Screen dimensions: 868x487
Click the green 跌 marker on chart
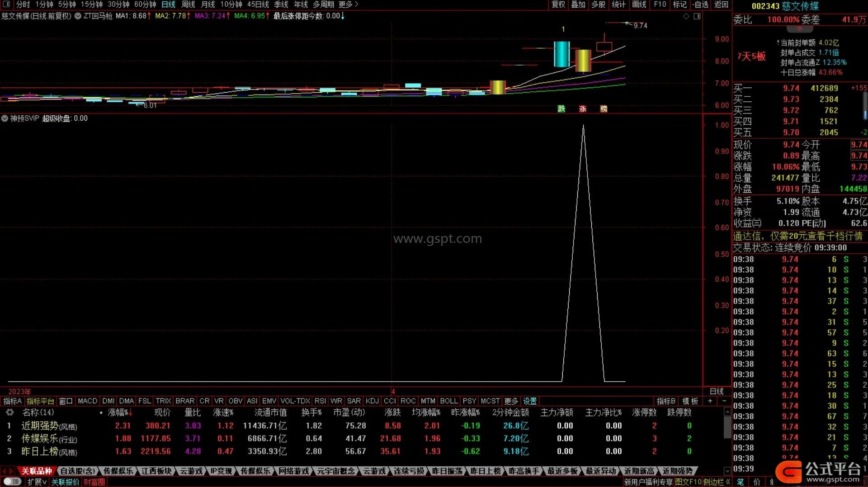click(x=561, y=109)
